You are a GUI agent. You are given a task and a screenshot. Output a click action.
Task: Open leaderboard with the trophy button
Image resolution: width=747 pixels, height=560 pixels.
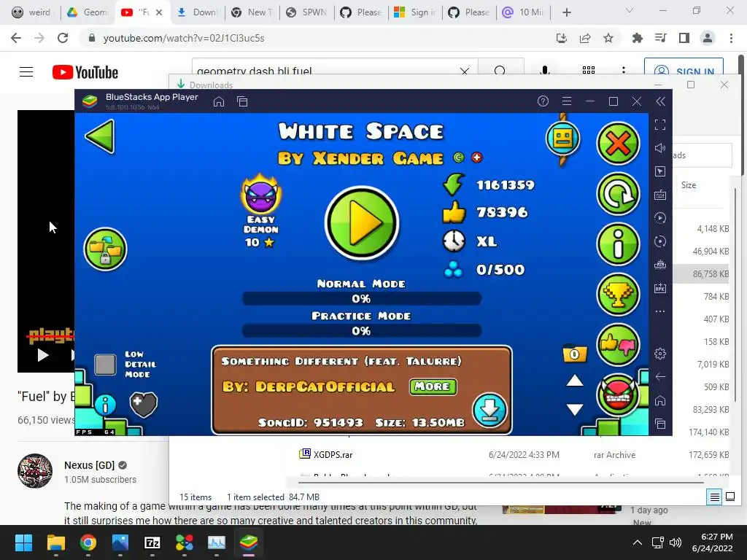[x=618, y=295]
